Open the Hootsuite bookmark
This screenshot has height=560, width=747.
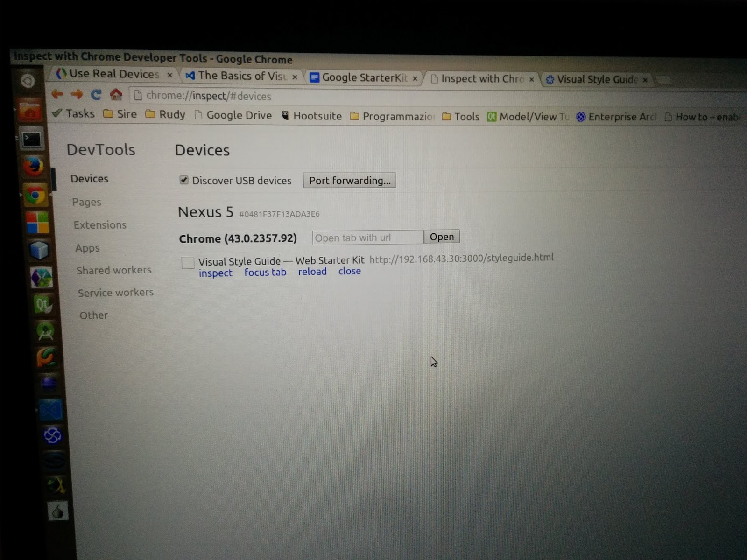click(x=311, y=116)
